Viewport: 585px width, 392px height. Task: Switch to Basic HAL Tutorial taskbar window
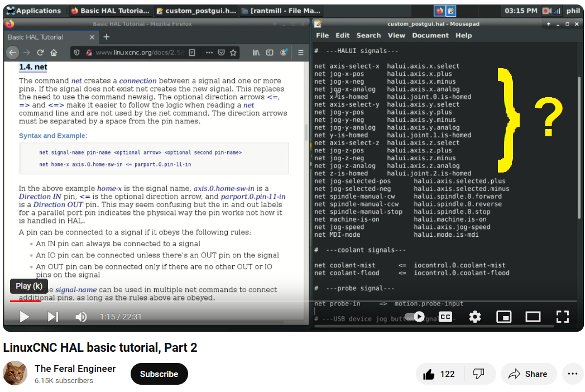111,11
